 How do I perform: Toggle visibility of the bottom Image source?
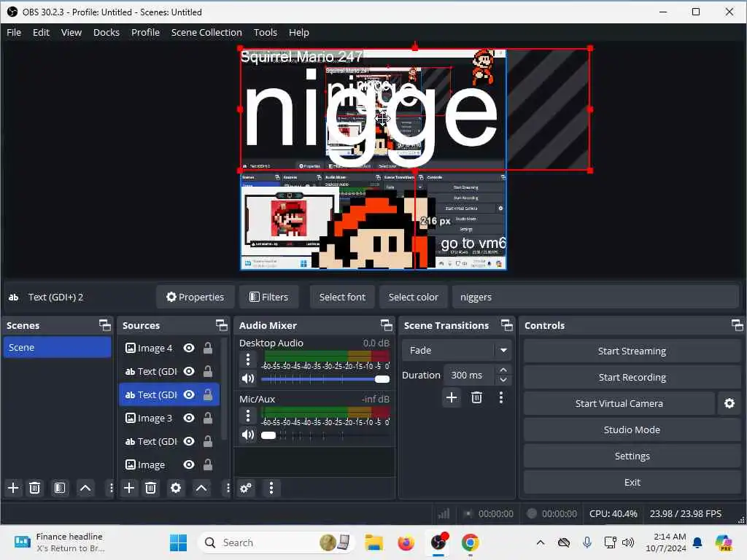(x=189, y=464)
